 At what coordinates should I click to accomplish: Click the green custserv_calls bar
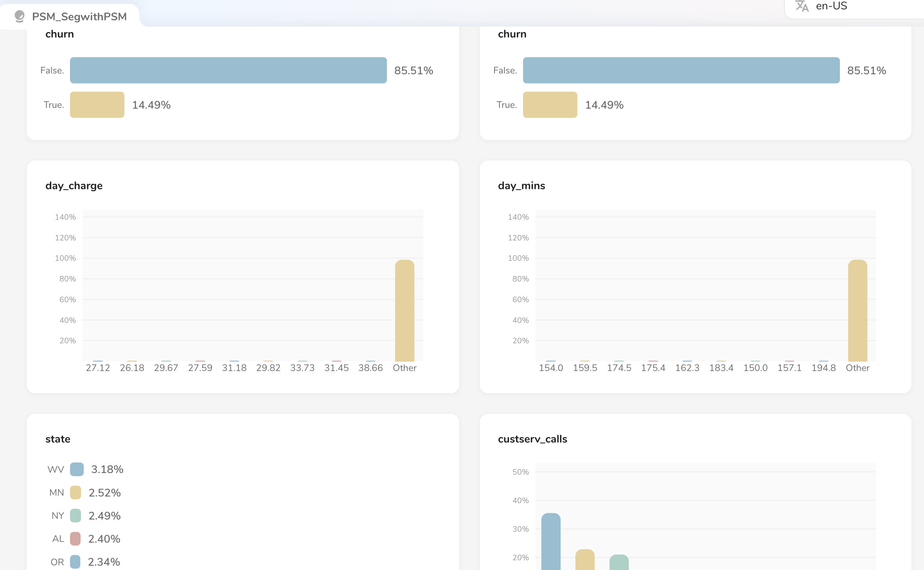(619, 562)
